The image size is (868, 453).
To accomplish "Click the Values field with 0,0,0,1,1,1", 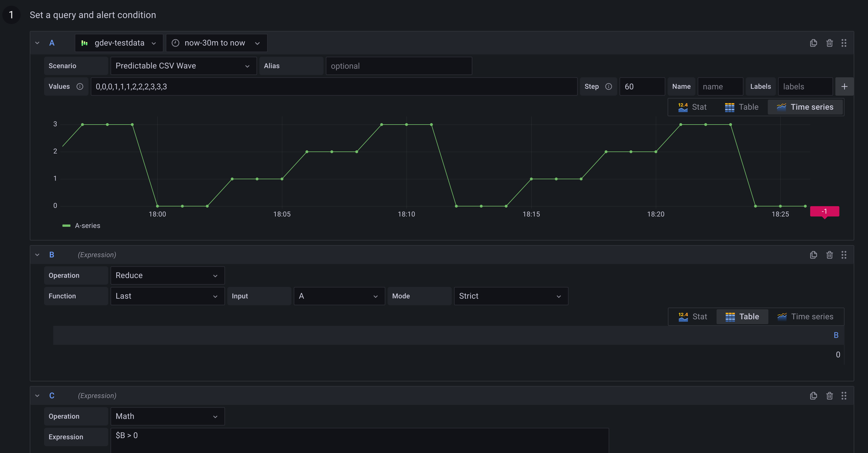I will [334, 87].
